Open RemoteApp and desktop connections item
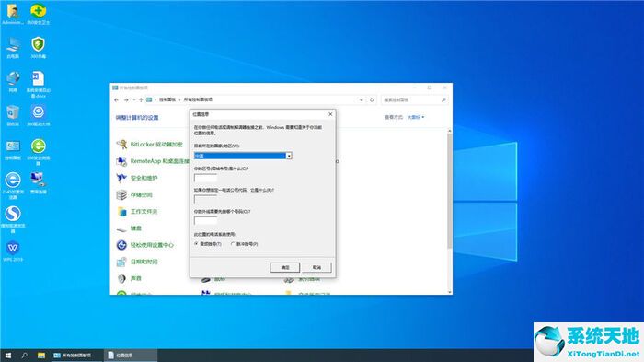Viewport: 644px width, 362px height. click(x=153, y=161)
